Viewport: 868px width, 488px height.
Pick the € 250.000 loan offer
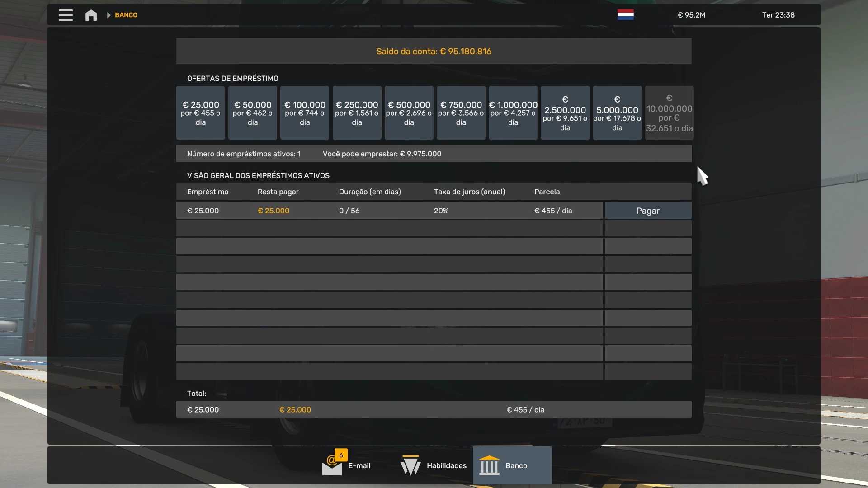[357, 113]
